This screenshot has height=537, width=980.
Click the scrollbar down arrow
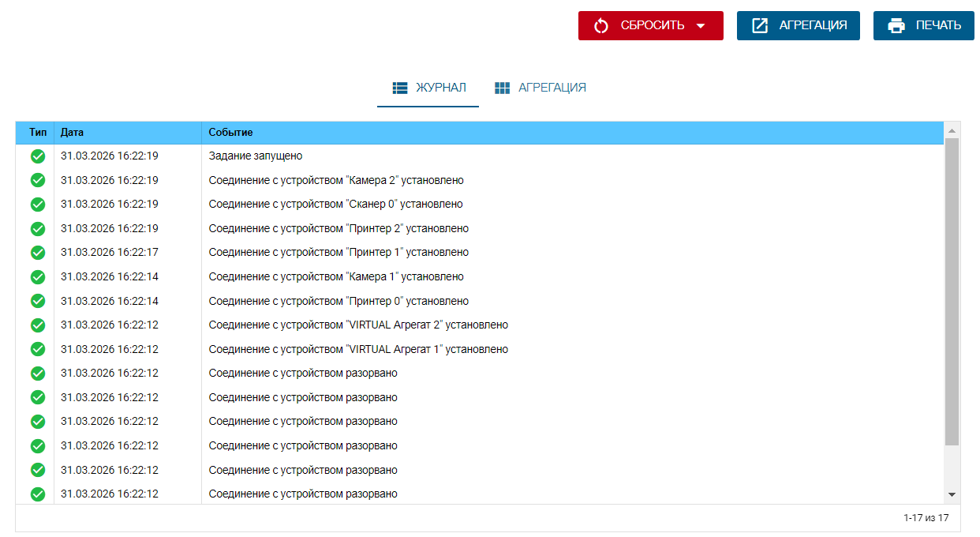point(952,494)
